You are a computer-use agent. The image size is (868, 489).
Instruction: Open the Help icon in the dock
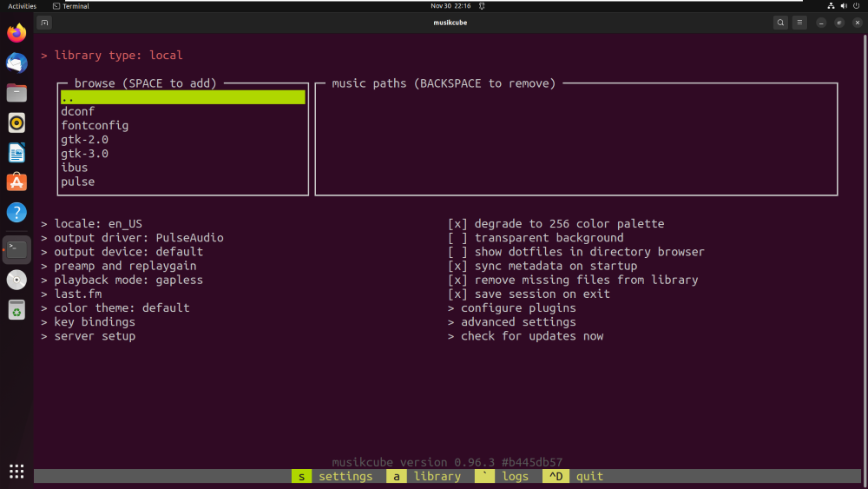pyautogui.click(x=16, y=213)
